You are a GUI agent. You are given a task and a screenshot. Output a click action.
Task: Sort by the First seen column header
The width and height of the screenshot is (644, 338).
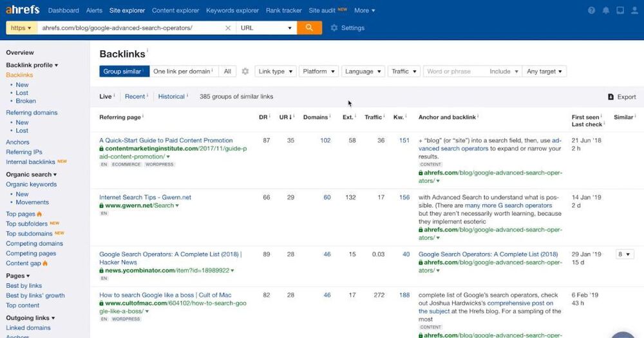(x=585, y=117)
